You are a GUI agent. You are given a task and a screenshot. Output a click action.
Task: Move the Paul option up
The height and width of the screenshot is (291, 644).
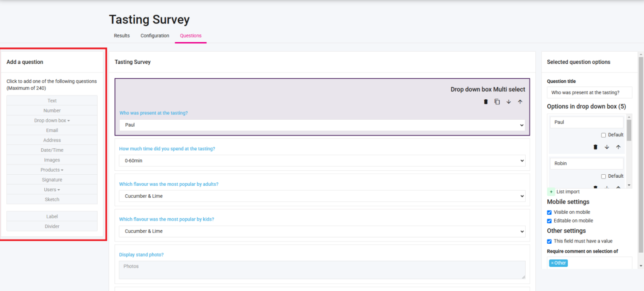point(618,147)
